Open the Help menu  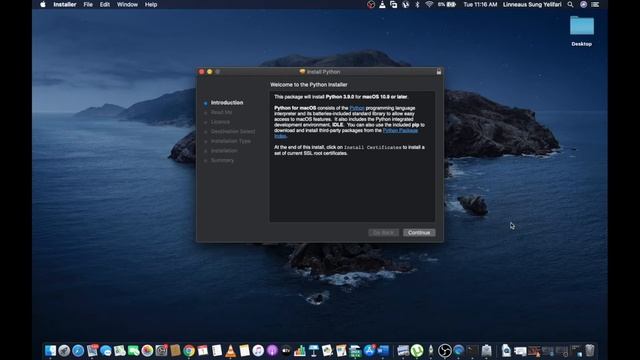click(151, 4)
